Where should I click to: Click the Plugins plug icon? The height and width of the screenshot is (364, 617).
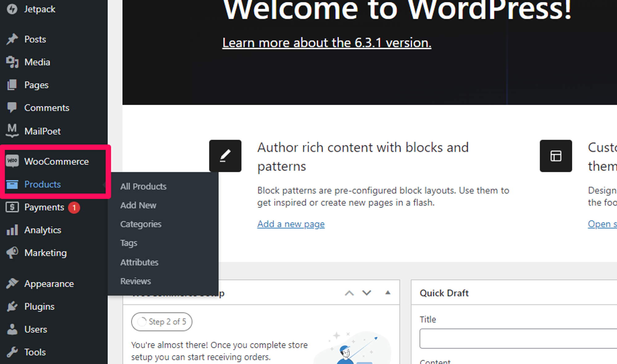click(x=12, y=306)
